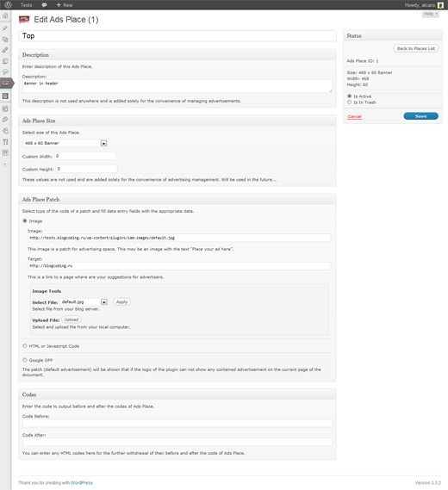
Task: Click comments bubble icon in admin bar
Action: tap(45, 5)
